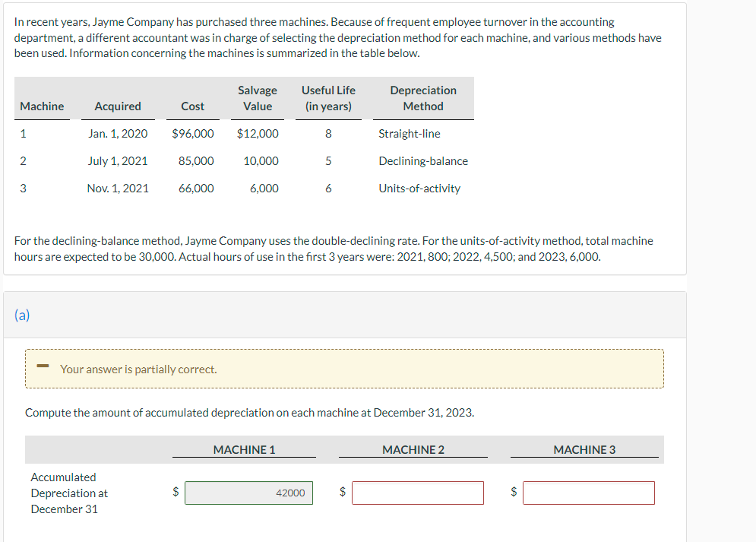Screen dimensions: 756x542
Task: Click the (a) section label
Action: (22, 315)
